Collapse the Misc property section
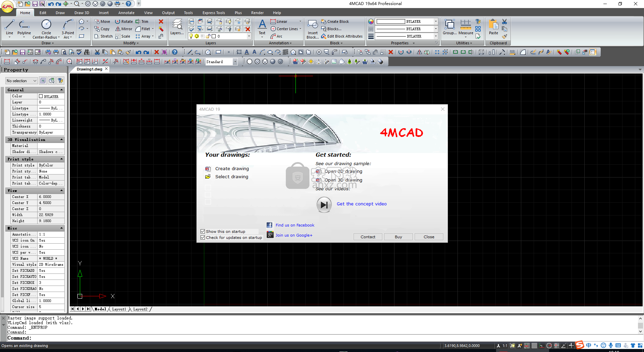644x352 pixels. point(61,228)
